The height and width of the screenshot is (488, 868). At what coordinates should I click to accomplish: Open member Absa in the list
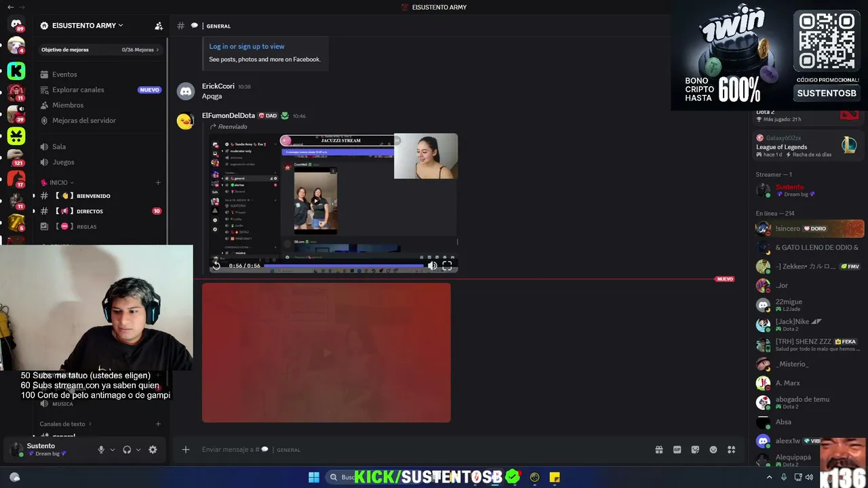coord(807,422)
